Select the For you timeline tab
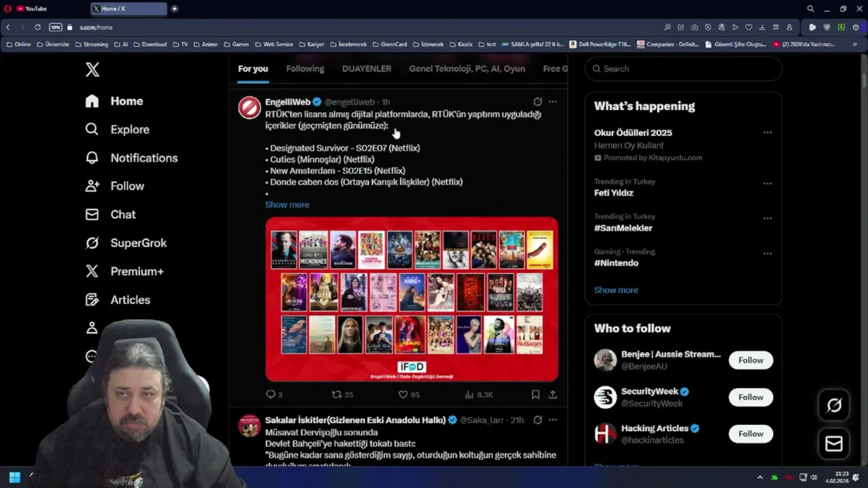This screenshot has width=868, height=488. pos(253,68)
